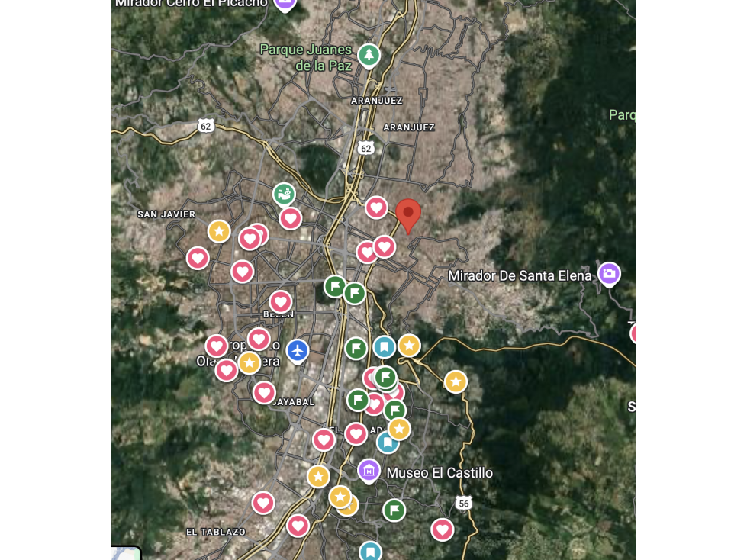
Task: Click the Parque Juanes de la Paz label
Action: pos(306,57)
